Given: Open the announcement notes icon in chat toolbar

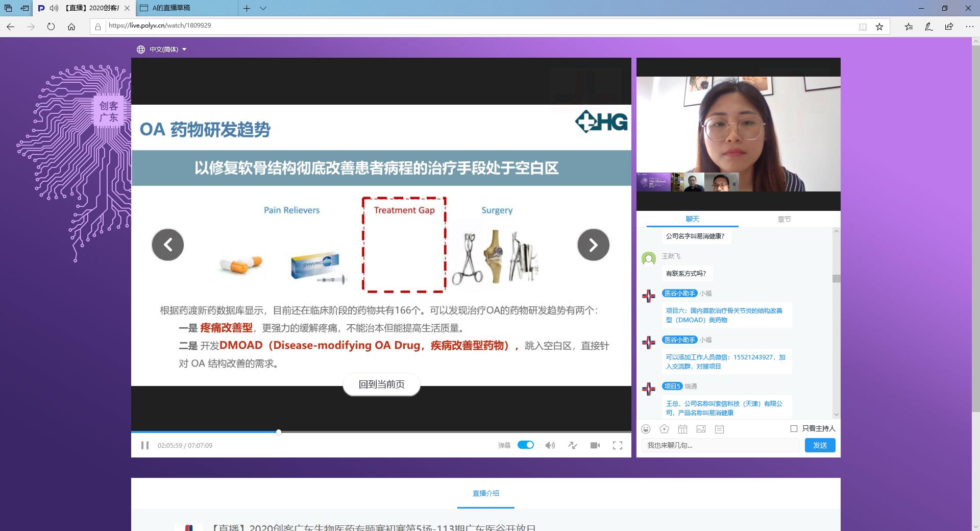Looking at the screenshot, I should 719,429.
